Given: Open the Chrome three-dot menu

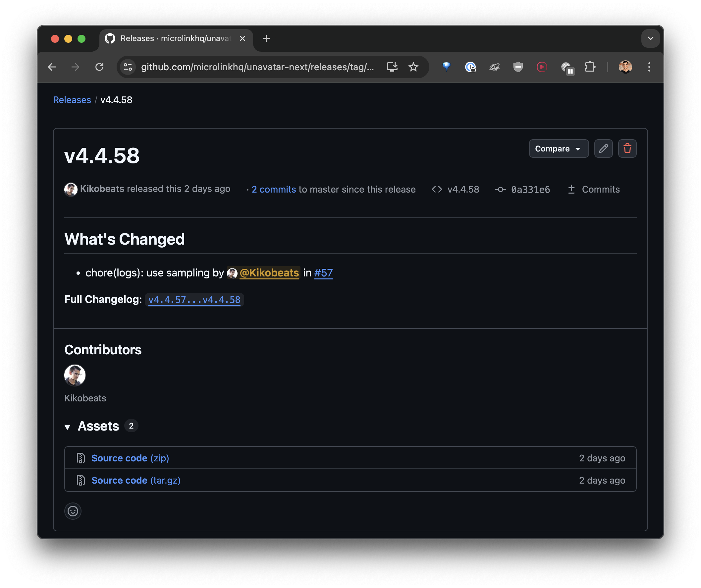Looking at the screenshot, I should [649, 67].
